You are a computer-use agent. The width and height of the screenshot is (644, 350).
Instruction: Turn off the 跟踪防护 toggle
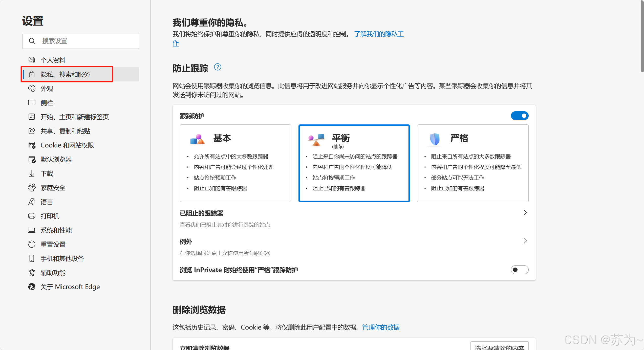click(520, 116)
